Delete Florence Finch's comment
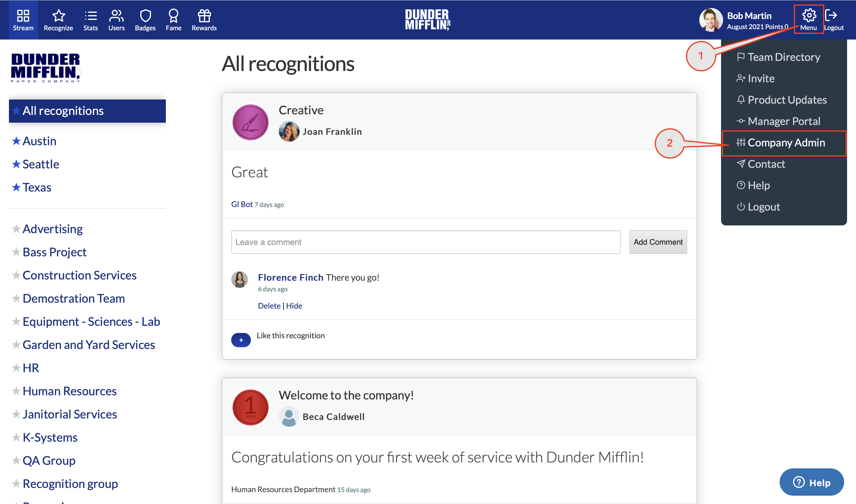Screen dimensions: 856x504 [x=269, y=305]
